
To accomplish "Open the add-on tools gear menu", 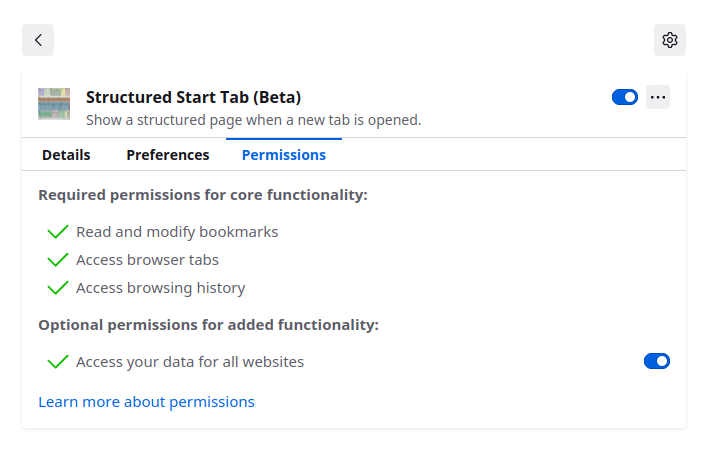I will click(x=670, y=40).
